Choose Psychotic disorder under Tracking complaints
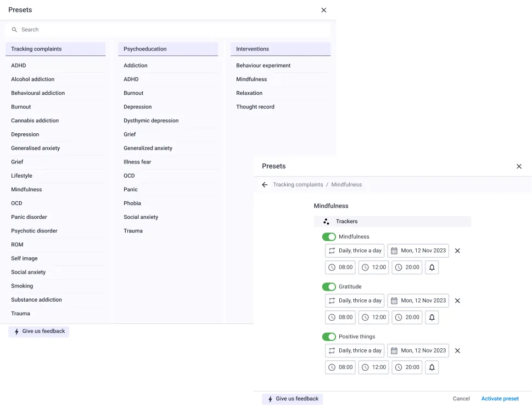Viewport: 532px width, 408px height. coord(55,231)
